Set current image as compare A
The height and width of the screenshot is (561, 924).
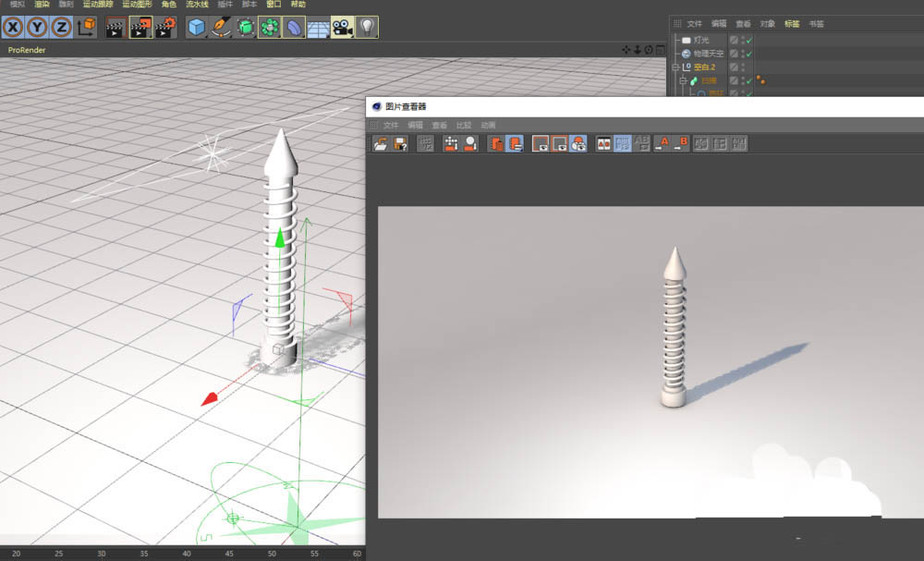tap(662, 144)
